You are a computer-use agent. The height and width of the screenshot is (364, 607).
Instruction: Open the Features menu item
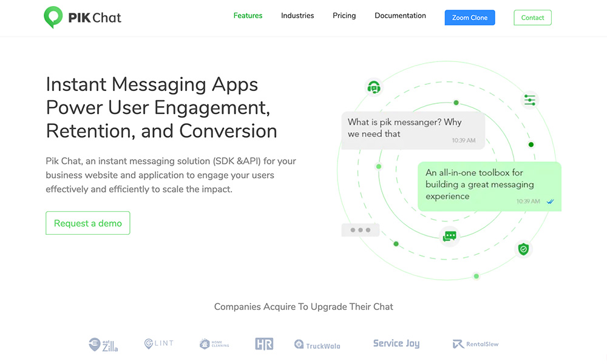(x=248, y=16)
